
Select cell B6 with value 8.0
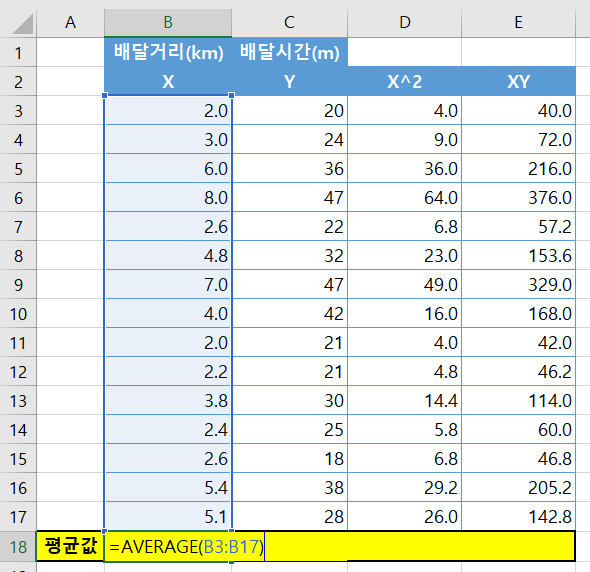coord(168,197)
